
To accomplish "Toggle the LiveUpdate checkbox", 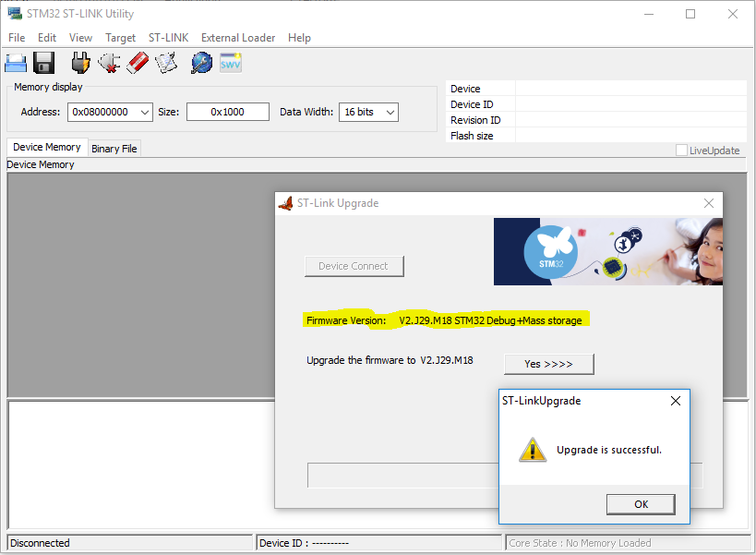I will tap(681, 151).
